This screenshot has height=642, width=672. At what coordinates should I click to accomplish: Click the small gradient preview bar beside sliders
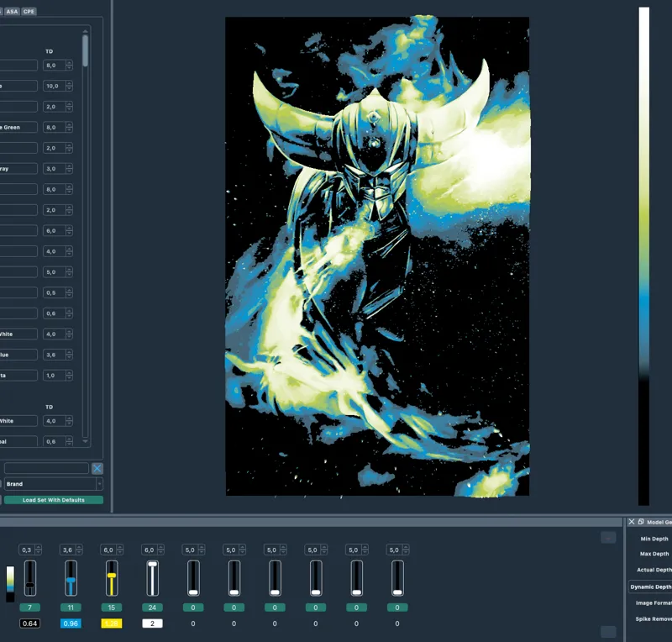(10, 584)
